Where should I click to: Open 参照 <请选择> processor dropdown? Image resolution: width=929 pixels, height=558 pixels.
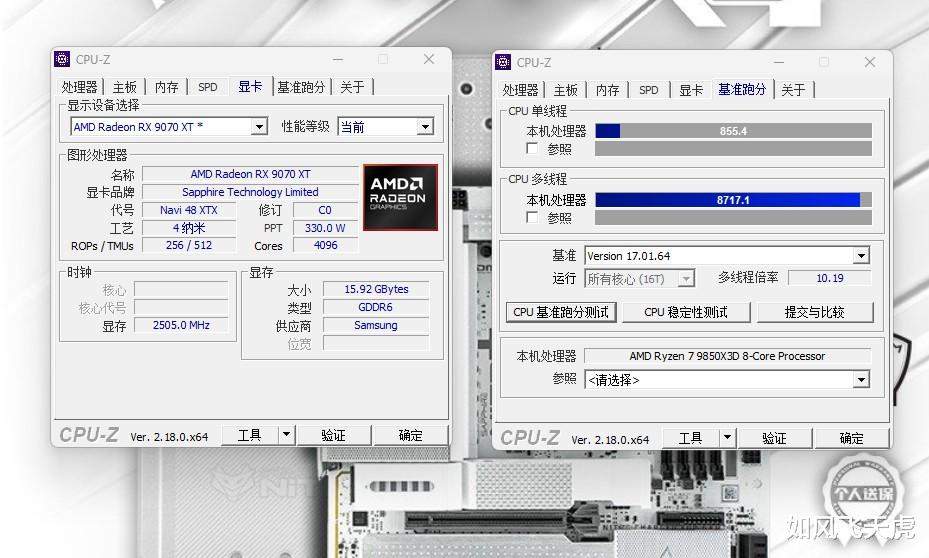click(x=727, y=380)
